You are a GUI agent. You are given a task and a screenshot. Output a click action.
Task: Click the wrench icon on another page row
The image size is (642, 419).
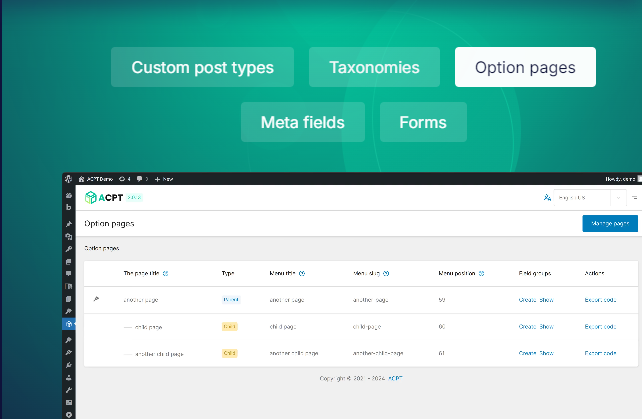click(x=96, y=299)
